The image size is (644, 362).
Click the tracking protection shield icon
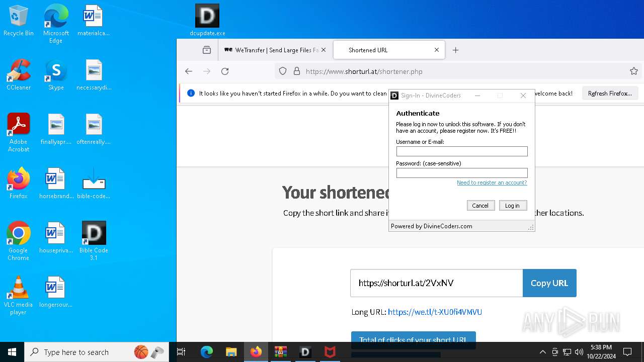coord(283,71)
